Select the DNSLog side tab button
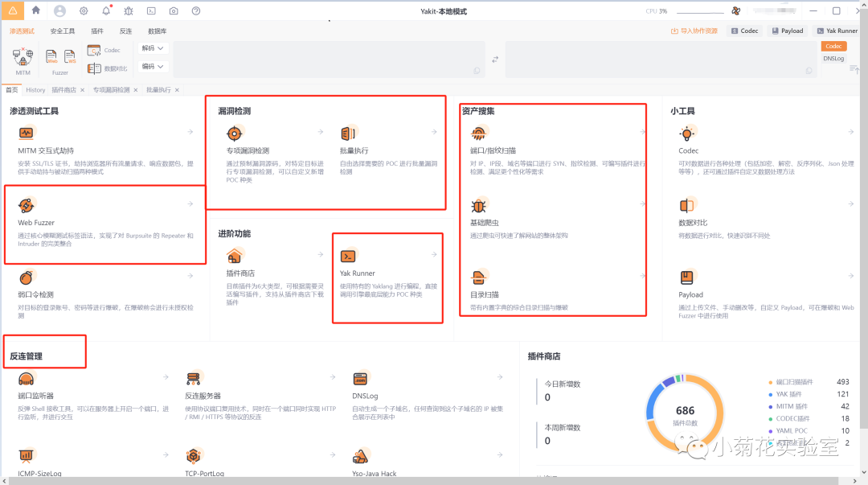Screen dimensions: 868x485 pyautogui.click(x=833, y=59)
